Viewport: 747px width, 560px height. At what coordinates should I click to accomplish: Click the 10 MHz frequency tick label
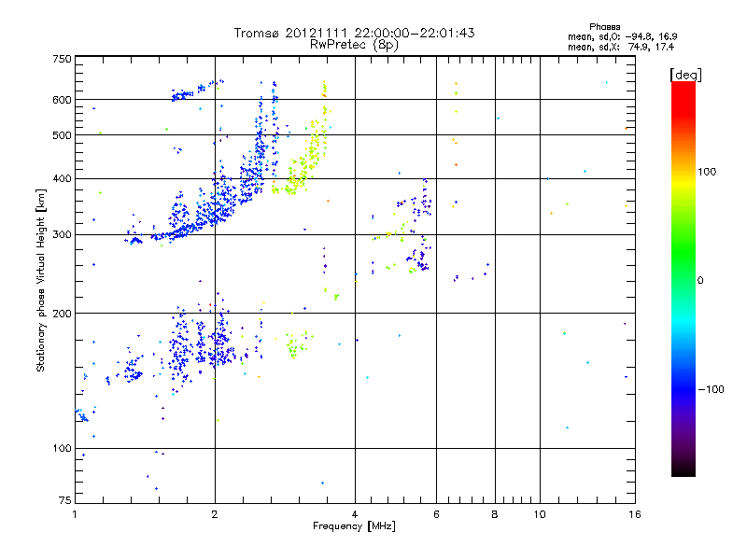(539, 514)
